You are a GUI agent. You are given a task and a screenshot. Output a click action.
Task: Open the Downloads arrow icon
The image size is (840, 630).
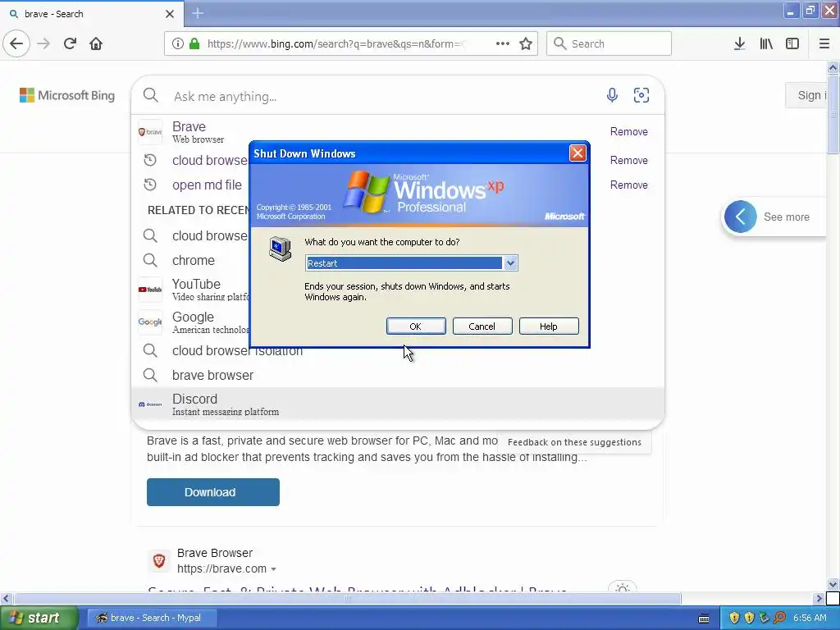(739, 43)
